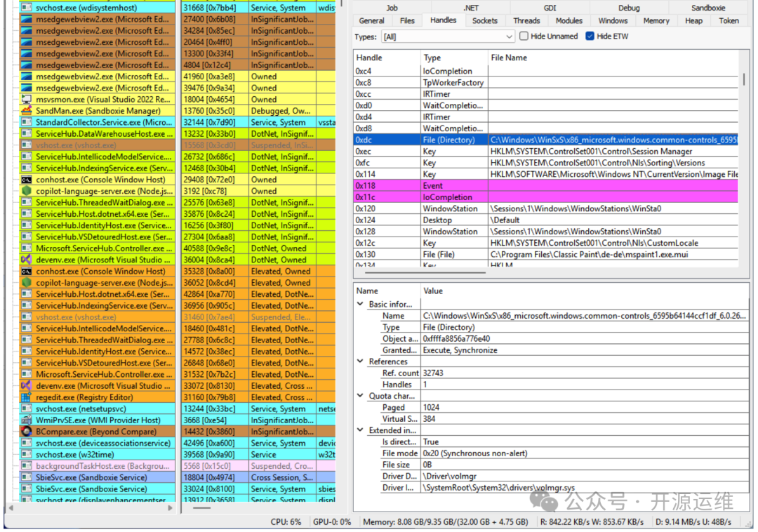Enable the Hide Unnamed checkbox
Image resolution: width=758 pixels, height=532 pixels.
pyautogui.click(x=524, y=36)
